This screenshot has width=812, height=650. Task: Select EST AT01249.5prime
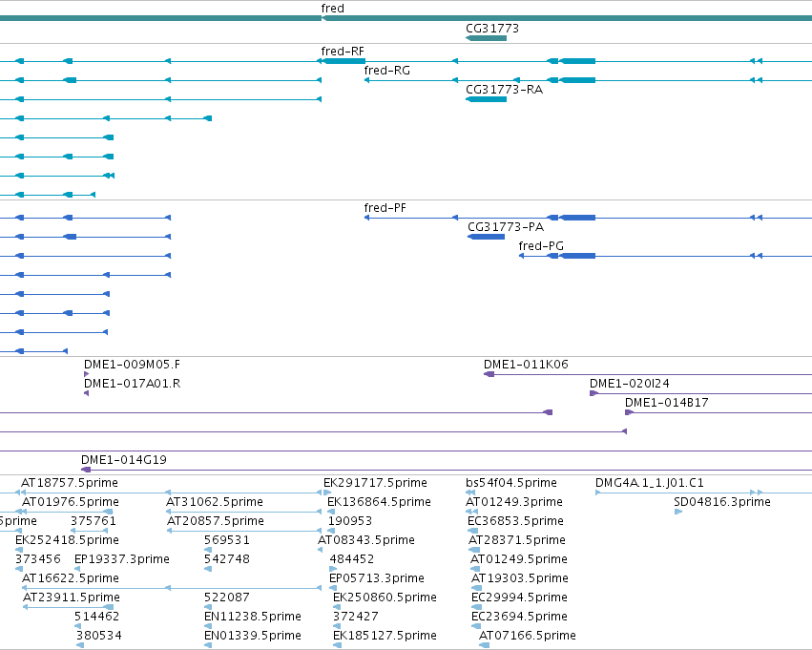click(519, 559)
